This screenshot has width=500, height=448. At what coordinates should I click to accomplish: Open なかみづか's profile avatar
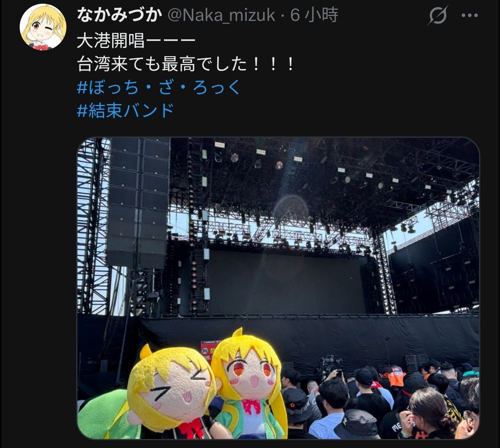tap(43, 27)
